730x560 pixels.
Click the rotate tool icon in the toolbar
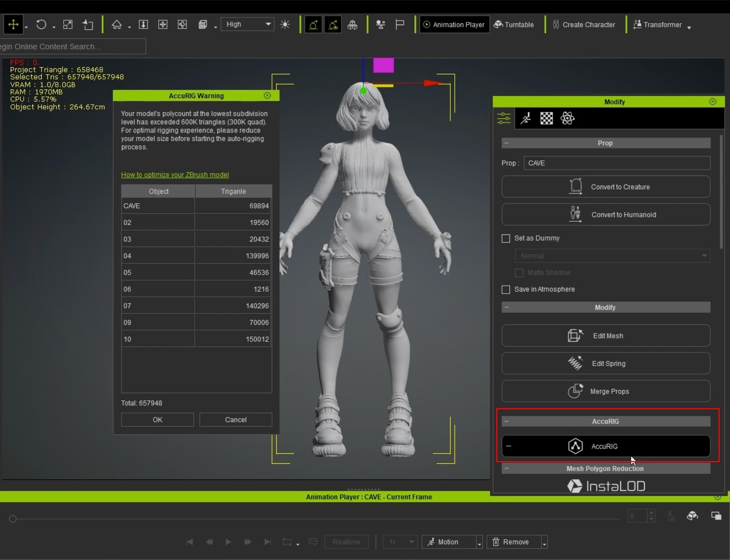41,25
